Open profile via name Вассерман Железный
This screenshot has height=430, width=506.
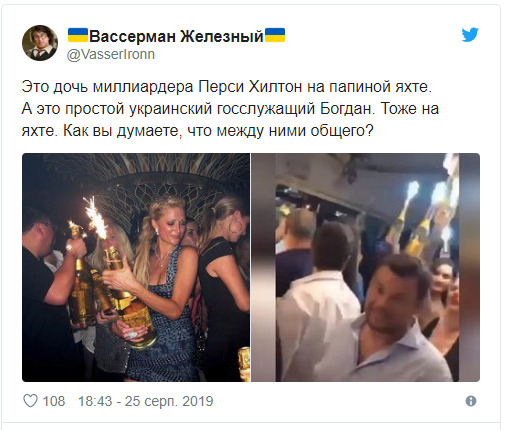(176, 36)
